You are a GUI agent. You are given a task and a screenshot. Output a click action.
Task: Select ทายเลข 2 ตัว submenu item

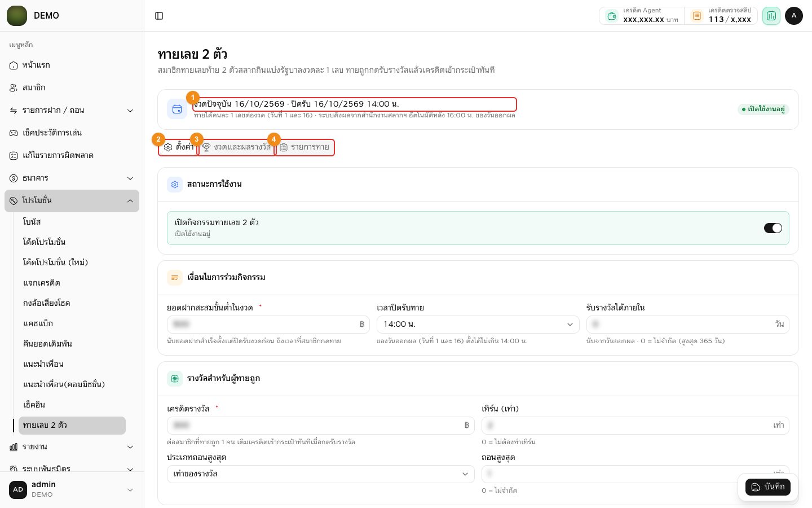pyautogui.click(x=72, y=426)
